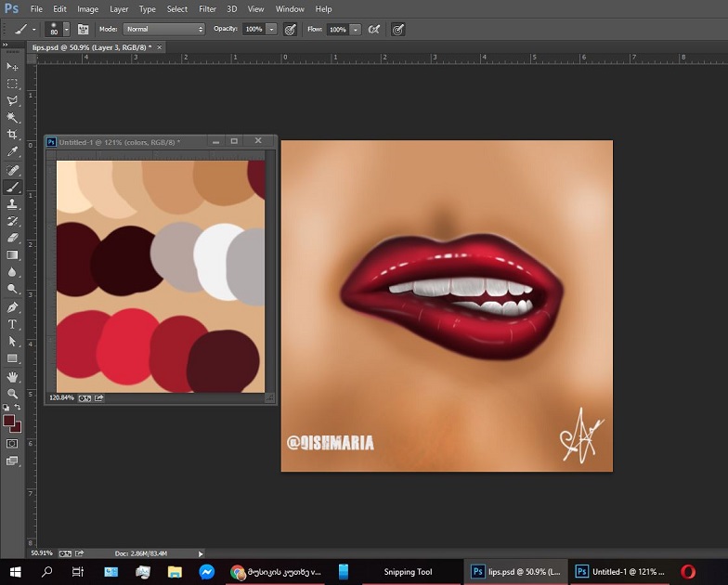Open Windows Start menu
Screen dimensions: 728x585
(x=15, y=572)
